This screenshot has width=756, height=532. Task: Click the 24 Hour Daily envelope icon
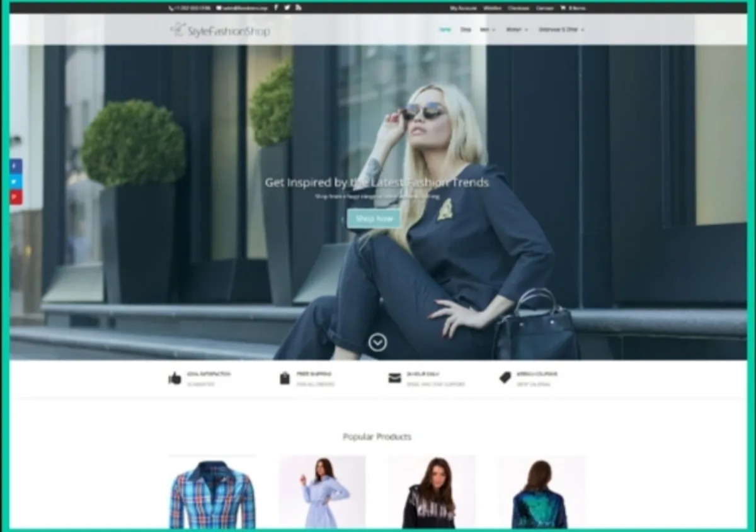tap(394, 378)
